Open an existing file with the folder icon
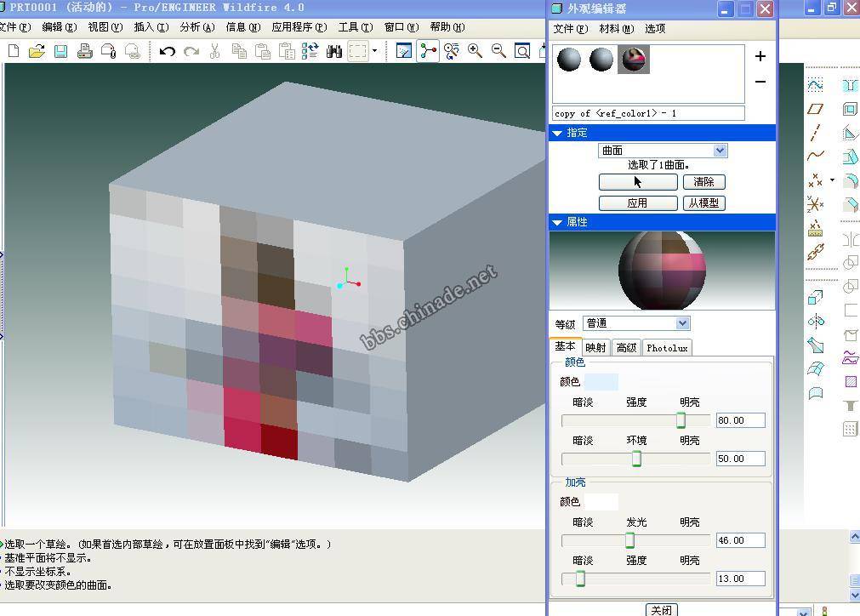 click(37, 52)
